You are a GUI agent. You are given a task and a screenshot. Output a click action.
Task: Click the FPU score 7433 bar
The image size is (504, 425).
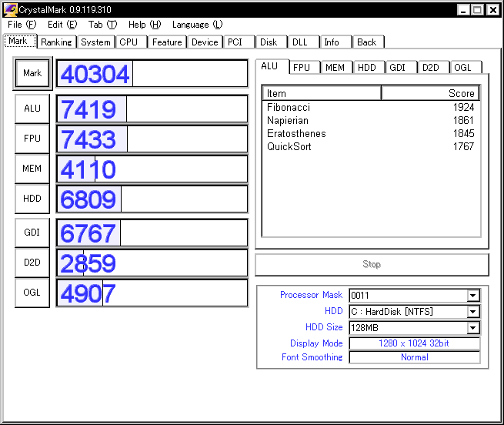coord(152,139)
